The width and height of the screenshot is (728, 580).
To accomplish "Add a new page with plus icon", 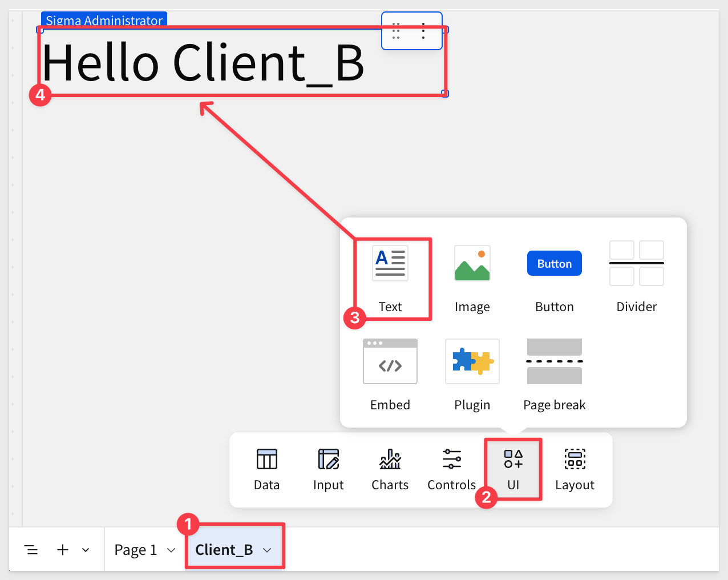I will pyautogui.click(x=63, y=550).
